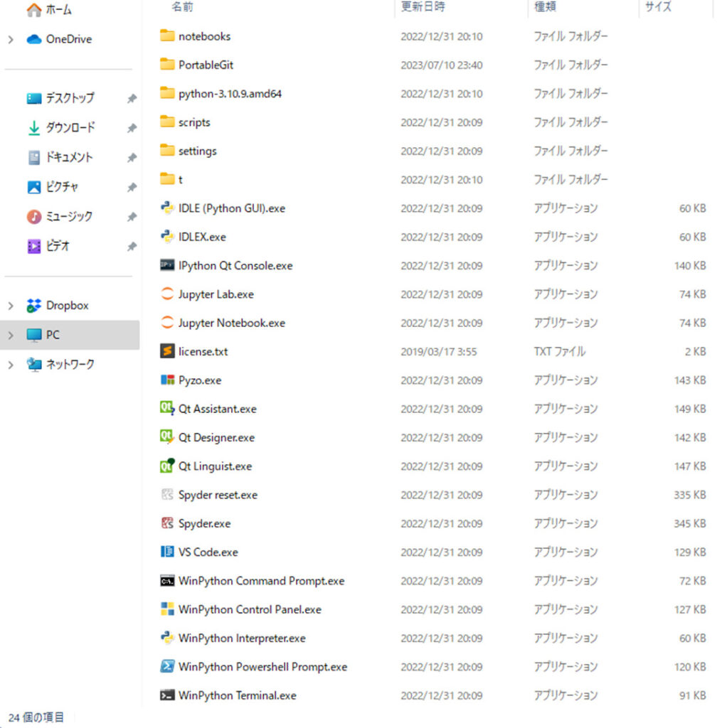
Task: Click the IDLE (Python GUI).exe icon
Action: tap(167, 208)
